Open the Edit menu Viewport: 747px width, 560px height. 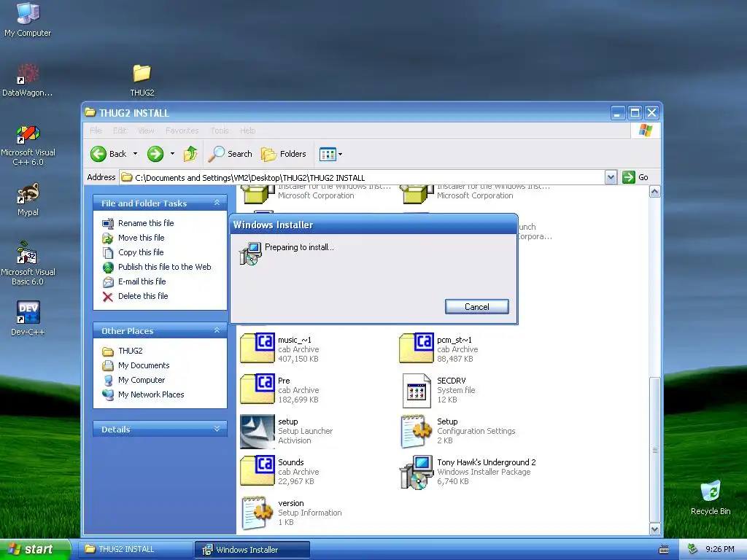tap(119, 131)
